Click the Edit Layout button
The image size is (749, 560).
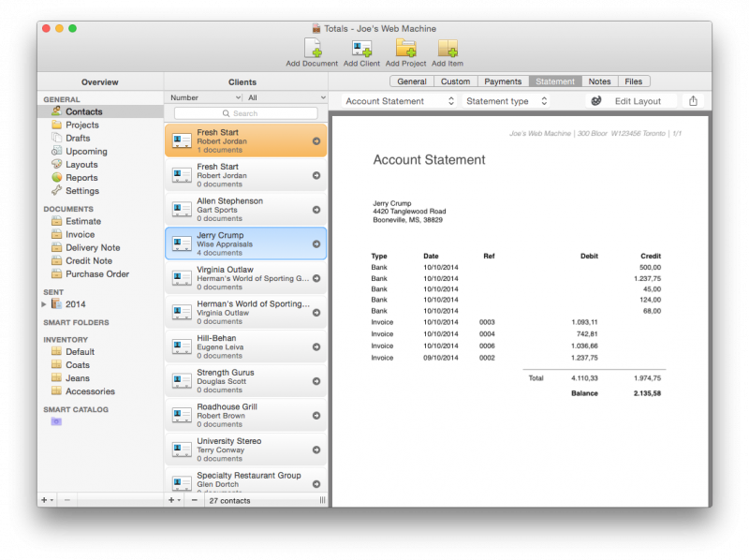point(631,101)
